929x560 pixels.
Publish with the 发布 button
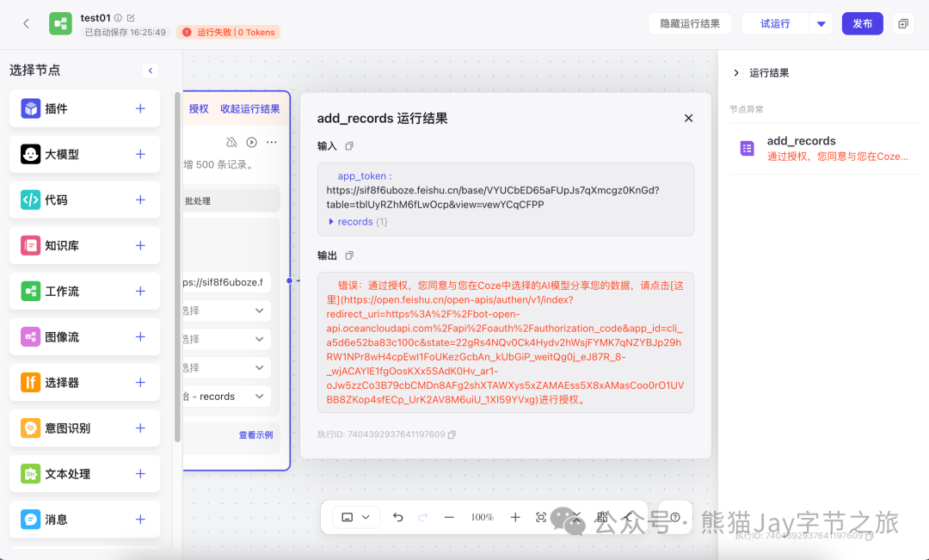(x=862, y=24)
